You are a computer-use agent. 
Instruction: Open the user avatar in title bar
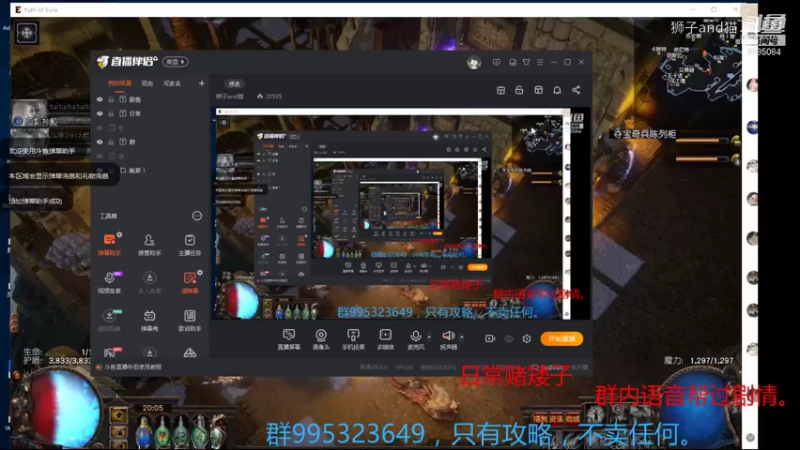click(x=474, y=62)
